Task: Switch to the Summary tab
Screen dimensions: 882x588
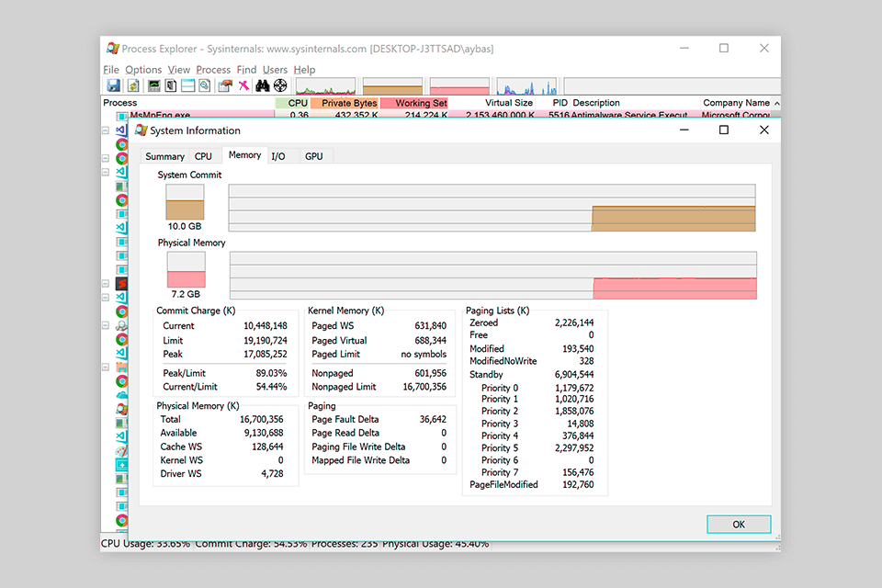Action: [x=164, y=156]
